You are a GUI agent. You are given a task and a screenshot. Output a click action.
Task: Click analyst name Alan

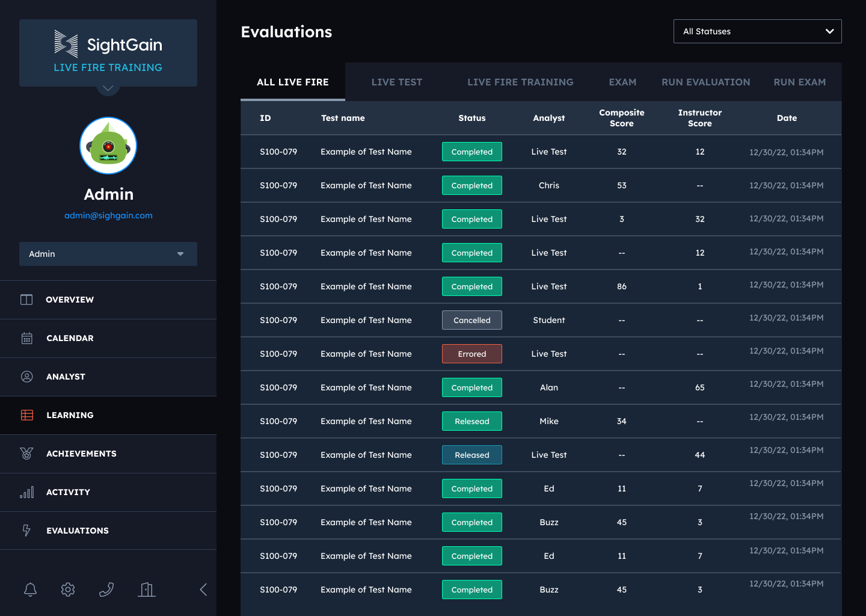click(549, 387)
